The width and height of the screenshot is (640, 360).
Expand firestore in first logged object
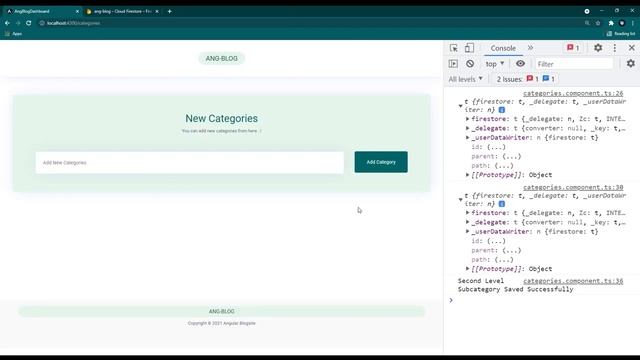pyautogui.click(x=467, y=119)
